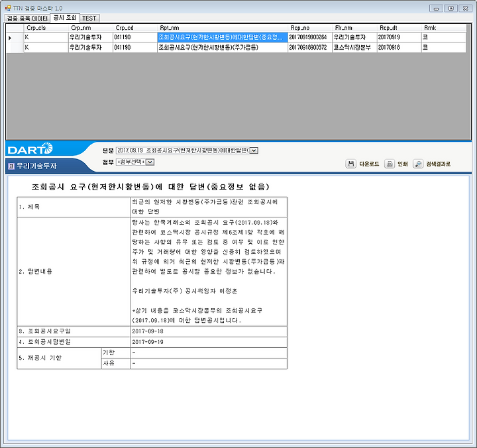
Task: Click the Rmk column header
Action: coord(443,28)
